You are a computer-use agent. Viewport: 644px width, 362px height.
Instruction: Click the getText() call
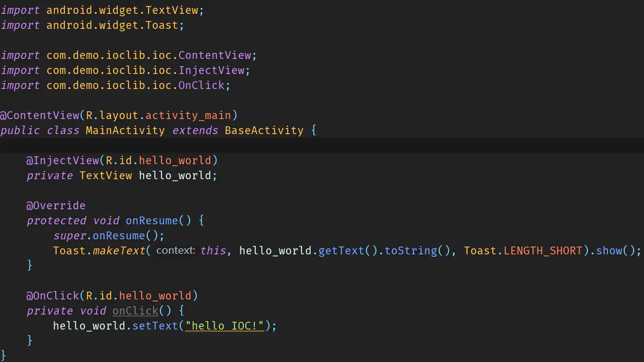(x=348, y=251)
